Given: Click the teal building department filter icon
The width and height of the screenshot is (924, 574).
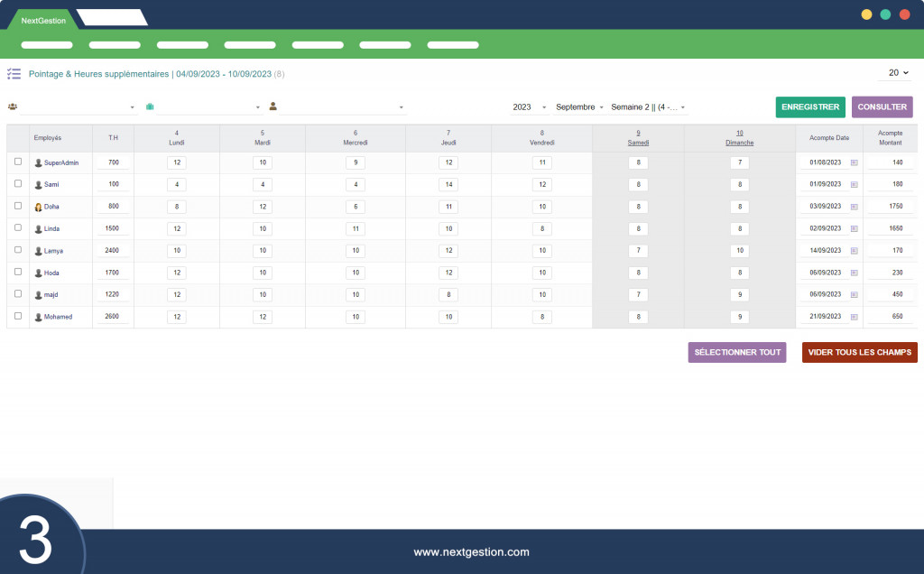Looking at the screenshot, I should (x=150, y=106).
